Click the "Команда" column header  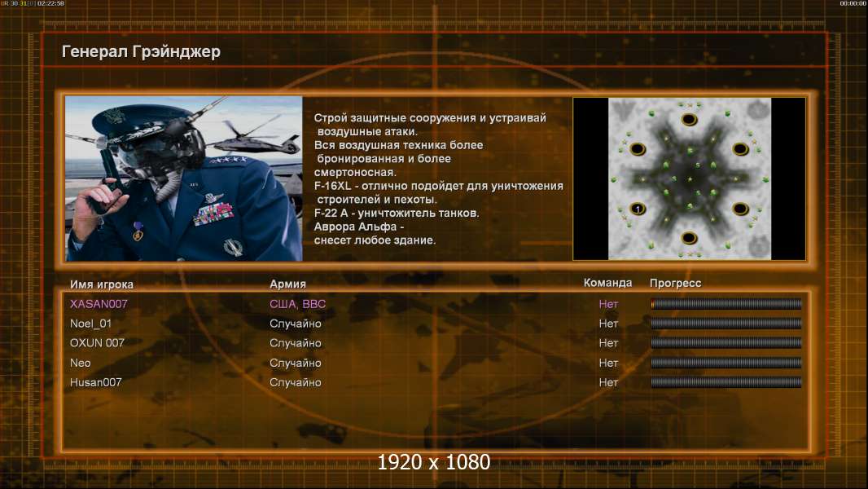tap(607, 283)
